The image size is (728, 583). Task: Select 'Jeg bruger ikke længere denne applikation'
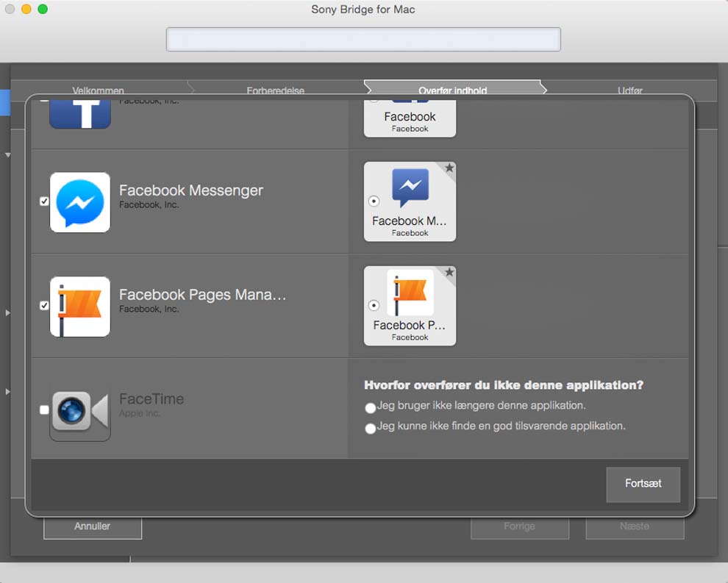pyautogui.click(x=370, y=408)
